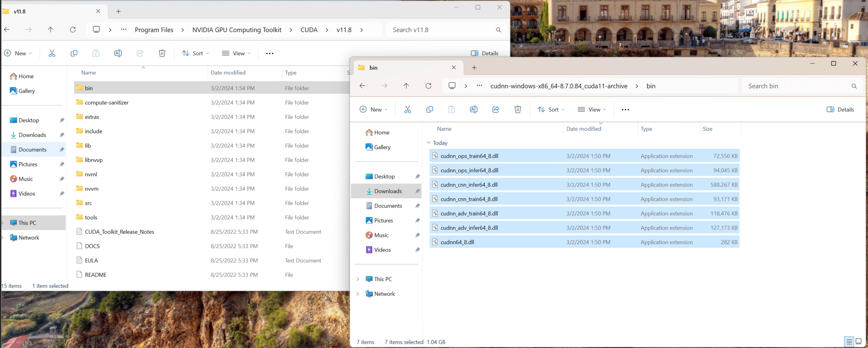Screen dimensions: 868x348
Task: Click CUDA in the address breadcrumb
Action: (x=309, y=30)
